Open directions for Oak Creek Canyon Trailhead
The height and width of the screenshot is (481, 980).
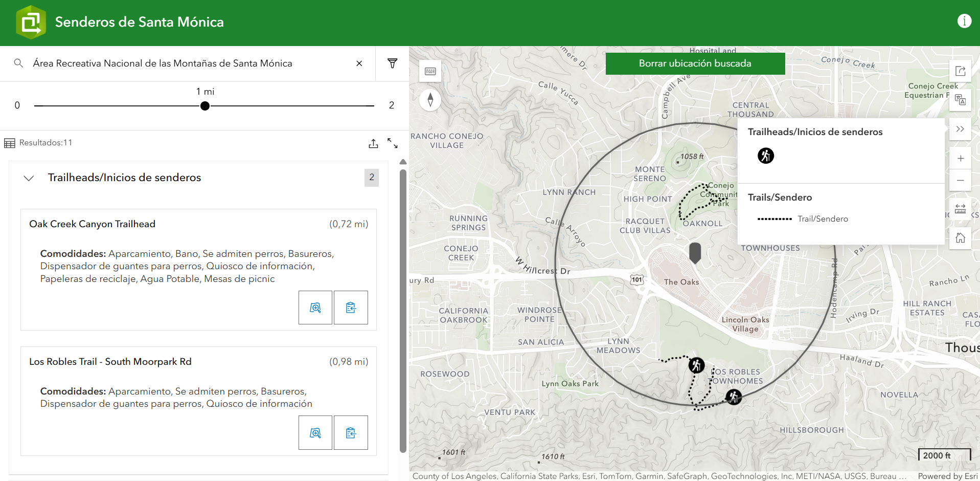351,308
